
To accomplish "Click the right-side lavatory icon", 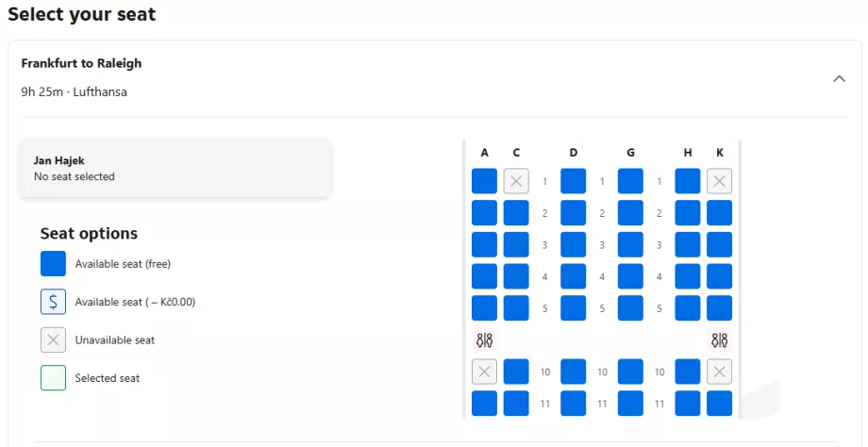I will 719,340.
